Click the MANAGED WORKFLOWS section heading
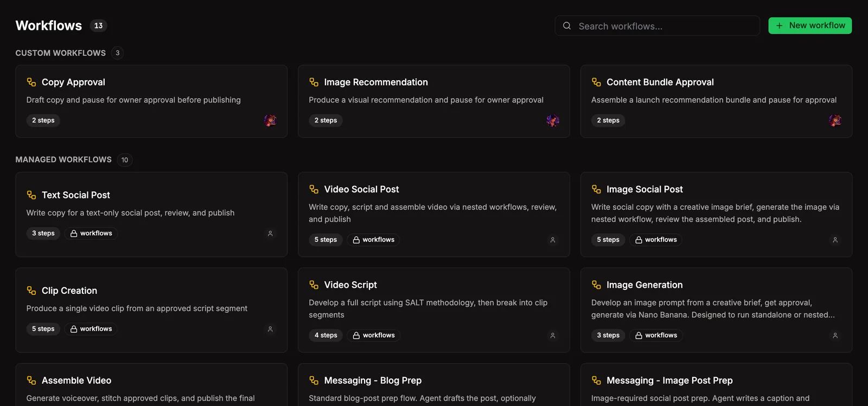The width and height of the screenshot is (868, 406). 63,160
